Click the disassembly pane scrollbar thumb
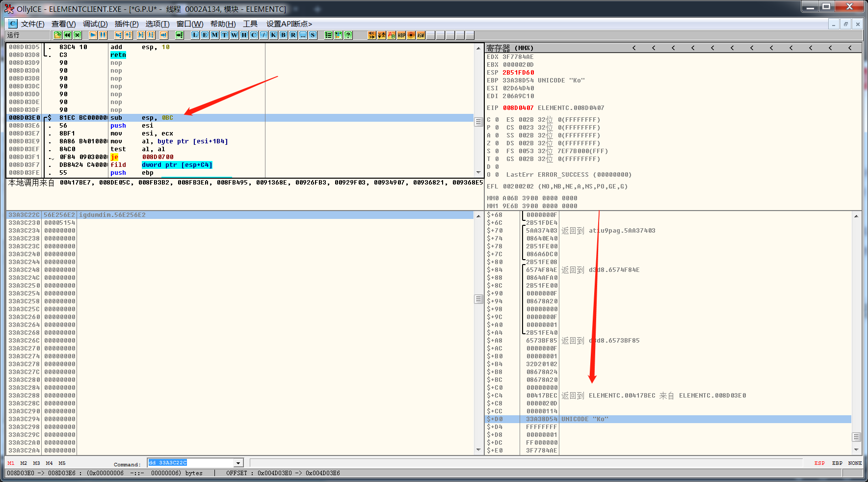Viewport: 868px width, 482px height. [x=478, y=122]
